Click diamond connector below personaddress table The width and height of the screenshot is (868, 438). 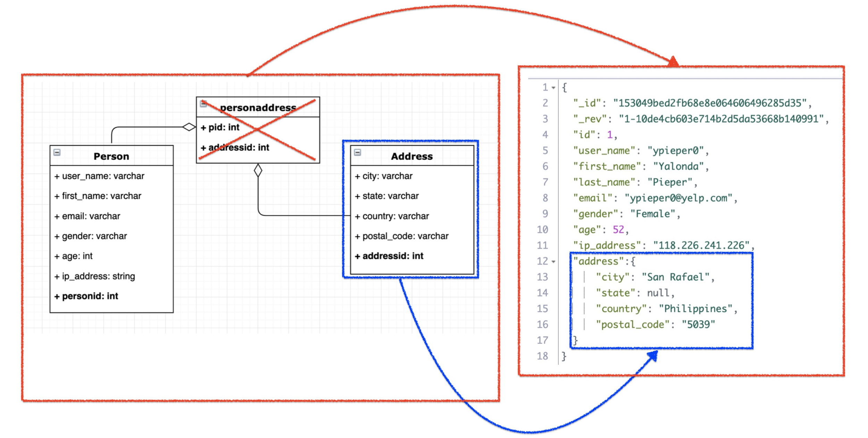coord(258,170)
